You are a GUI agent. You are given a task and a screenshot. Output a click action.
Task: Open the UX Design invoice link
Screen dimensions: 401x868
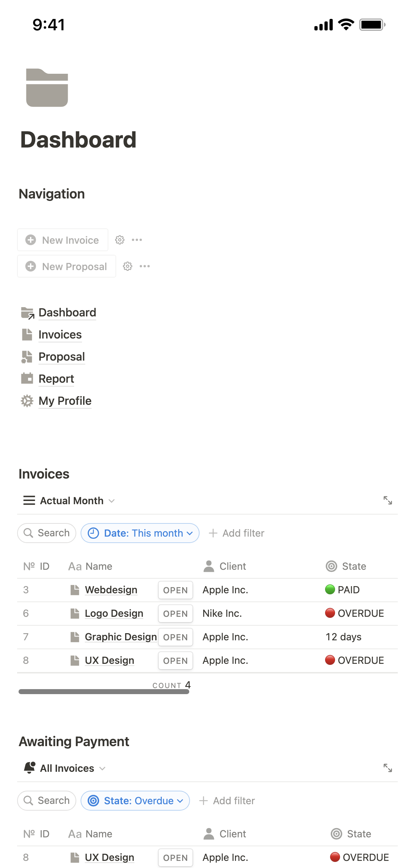pyautogui.click(x=109, y=660)
